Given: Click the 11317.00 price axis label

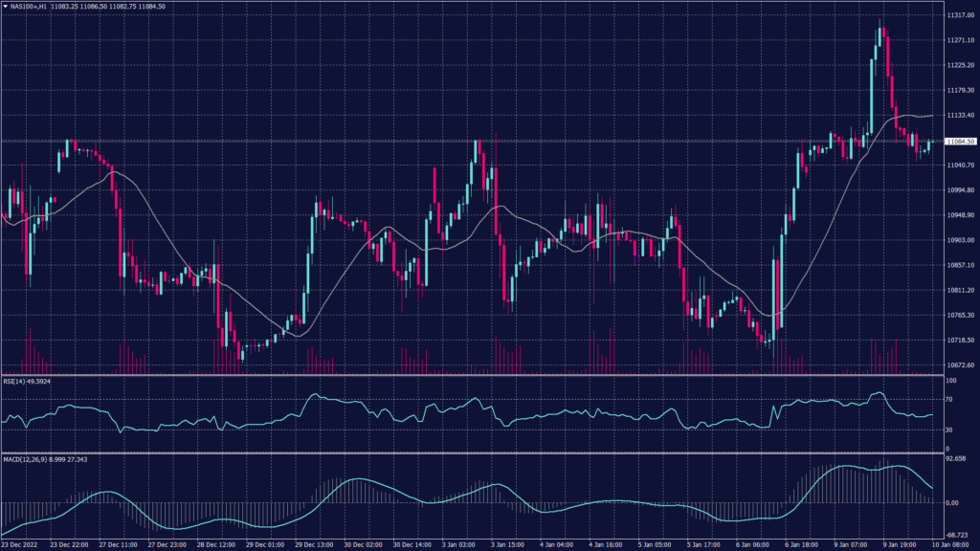Looking at the screenshot, I should tap(960, 16).
